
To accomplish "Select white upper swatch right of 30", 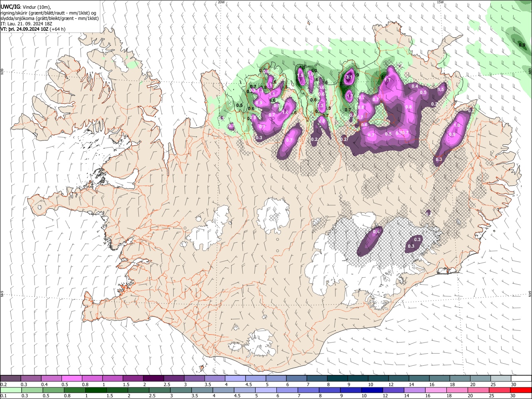I will pyautogui.click(x=521, y=379).
